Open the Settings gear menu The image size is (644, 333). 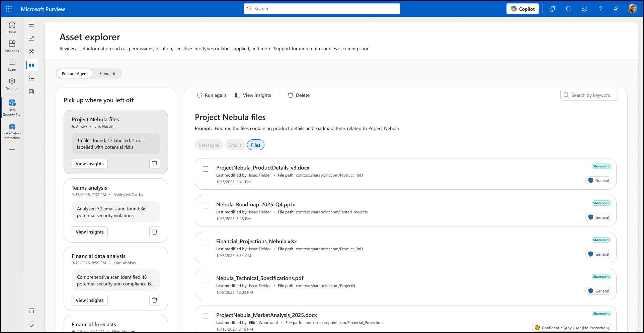tap(584, 9)
